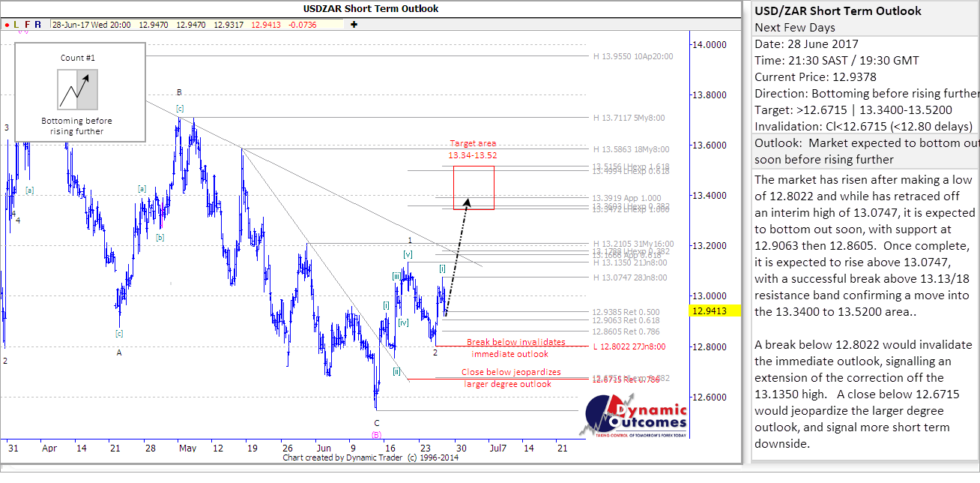Click the Time: 21:30 SAST / 19:30 GMT line

pos(837,61)
